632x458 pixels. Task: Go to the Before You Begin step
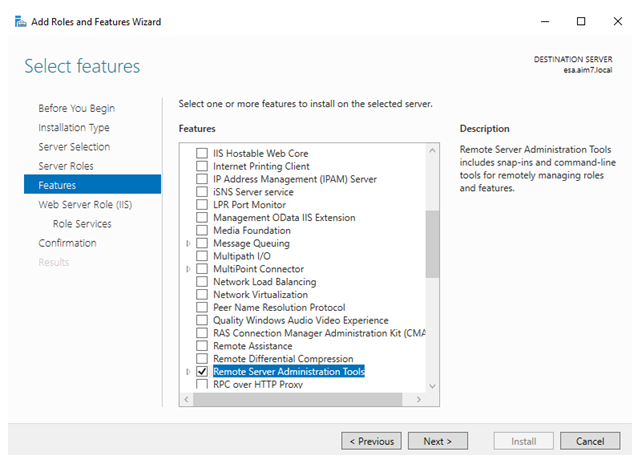(77, 108)
